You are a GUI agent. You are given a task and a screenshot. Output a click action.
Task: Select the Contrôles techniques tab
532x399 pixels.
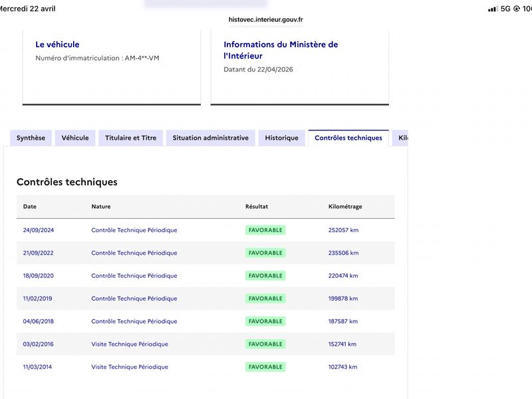click(x=348, y=138)
